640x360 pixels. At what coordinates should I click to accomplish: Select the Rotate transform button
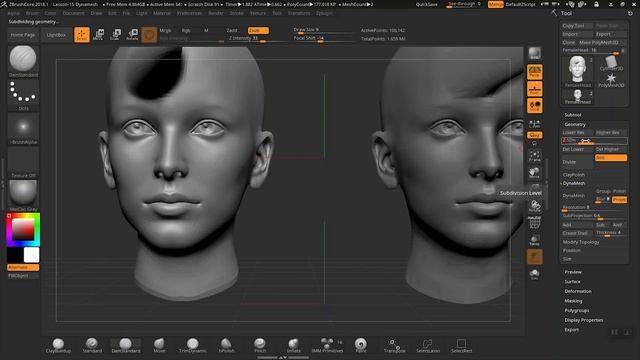[x=132, y=35]
